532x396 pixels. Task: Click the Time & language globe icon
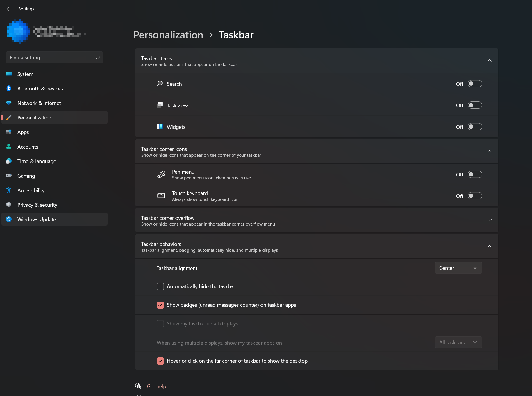(9, 161)
